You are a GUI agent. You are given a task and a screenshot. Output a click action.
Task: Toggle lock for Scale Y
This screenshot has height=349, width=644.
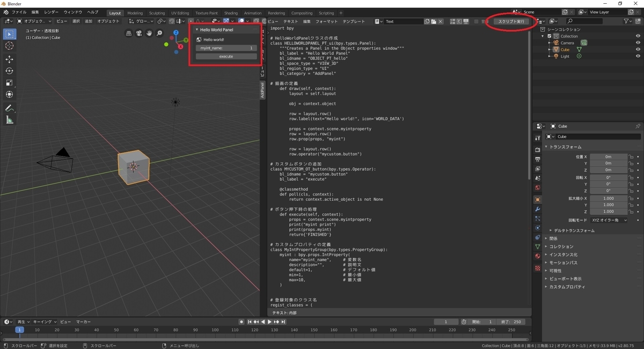coord(631,205)
